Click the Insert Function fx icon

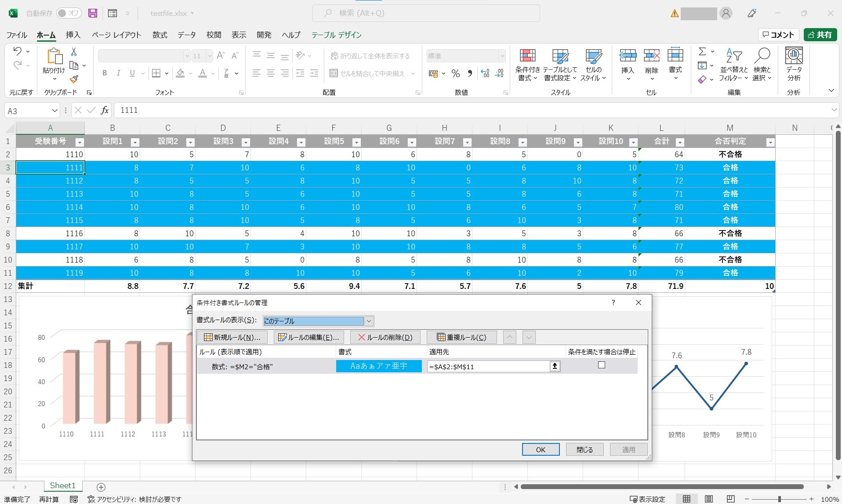click(105, 110)
